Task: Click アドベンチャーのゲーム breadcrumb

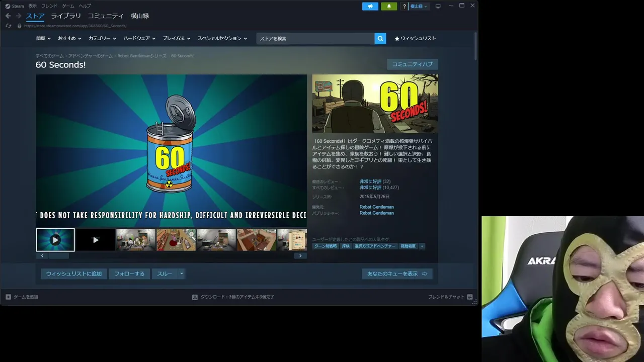Action: (x=91, y=56)
